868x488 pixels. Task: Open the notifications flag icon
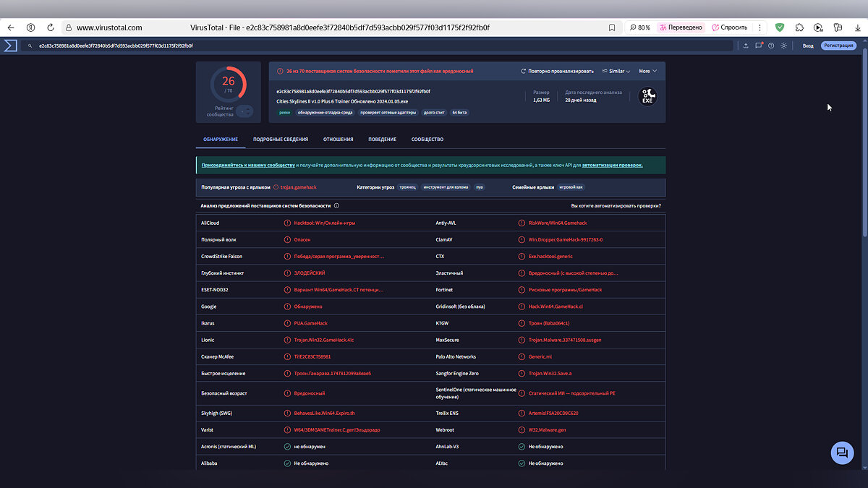tap(759, 46)
